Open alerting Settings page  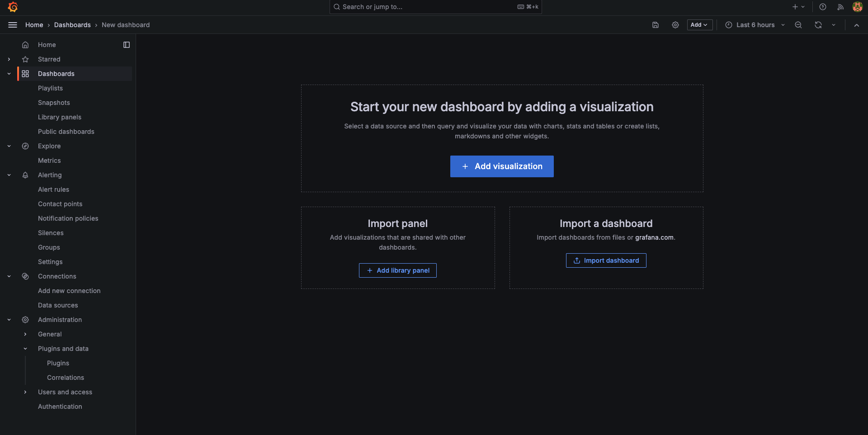click(x=50, y=262)
